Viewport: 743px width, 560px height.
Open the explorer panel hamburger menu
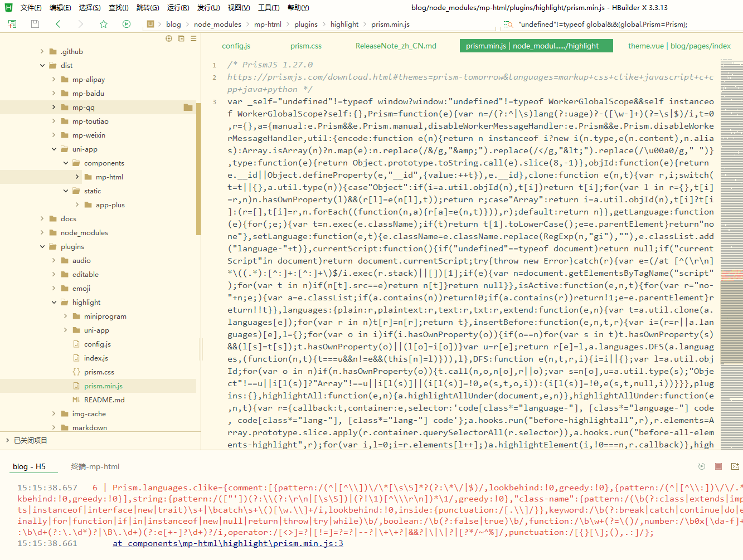[193, 38]
